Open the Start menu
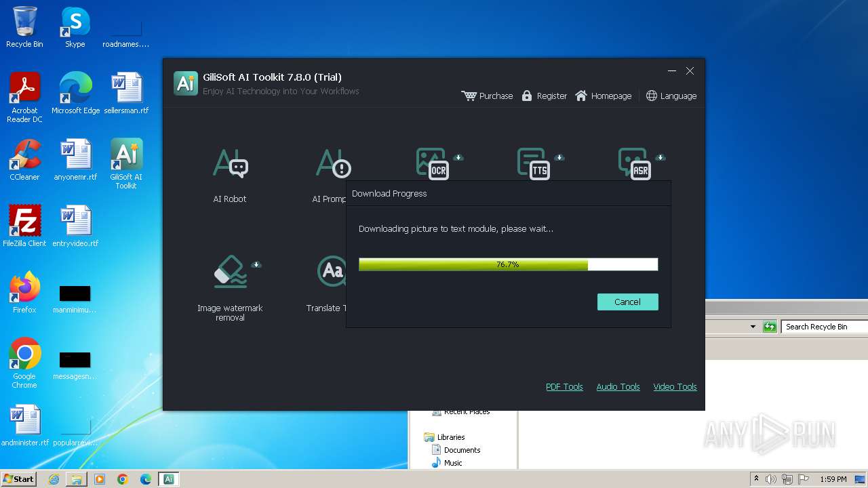The image size is (868, 488). point(19,479)
